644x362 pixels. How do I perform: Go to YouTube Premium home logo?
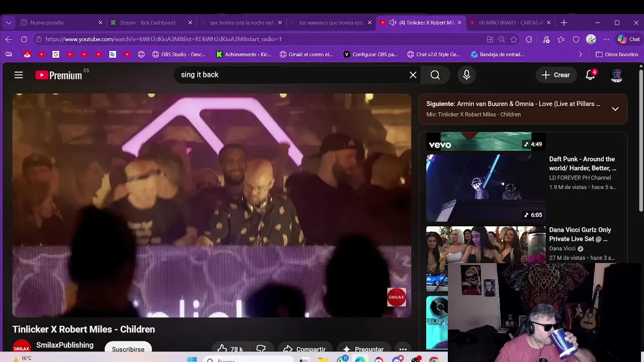(58, 75)
